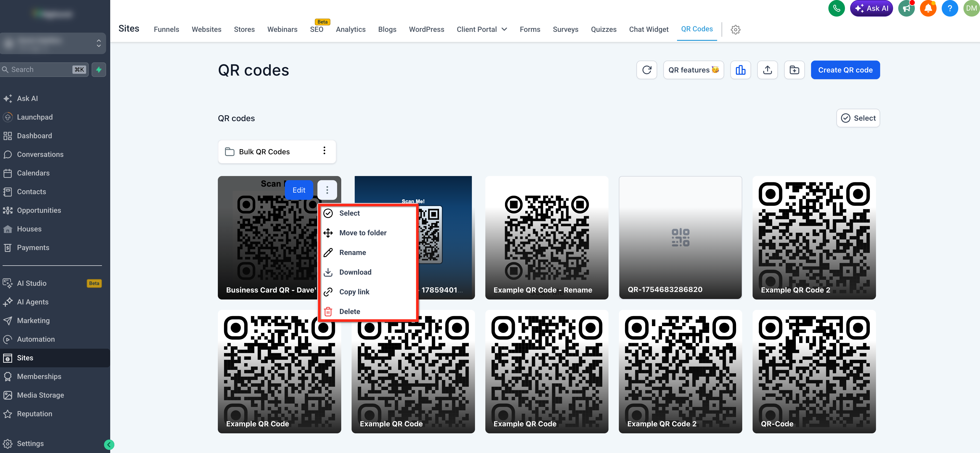The image size is (980, 453).
Task: Open Payments in sidebar
Action: tap(33, 248)
